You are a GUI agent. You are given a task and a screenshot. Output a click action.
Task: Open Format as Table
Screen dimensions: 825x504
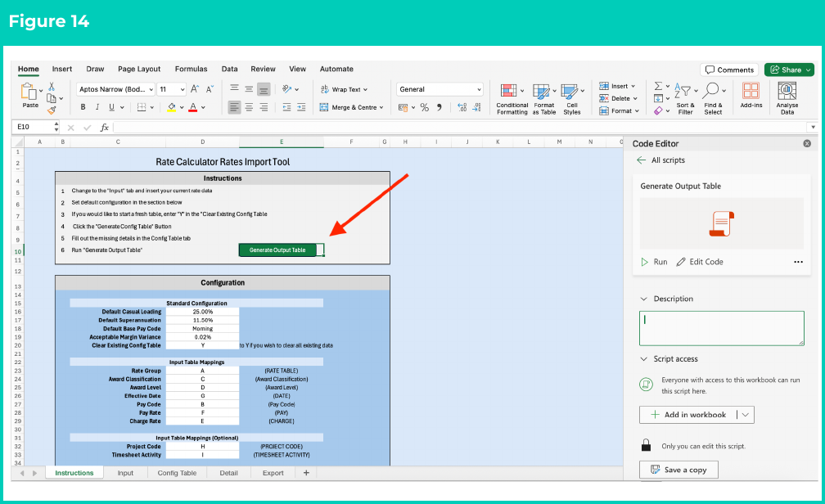pyautogui.click(x=544, y=100)
